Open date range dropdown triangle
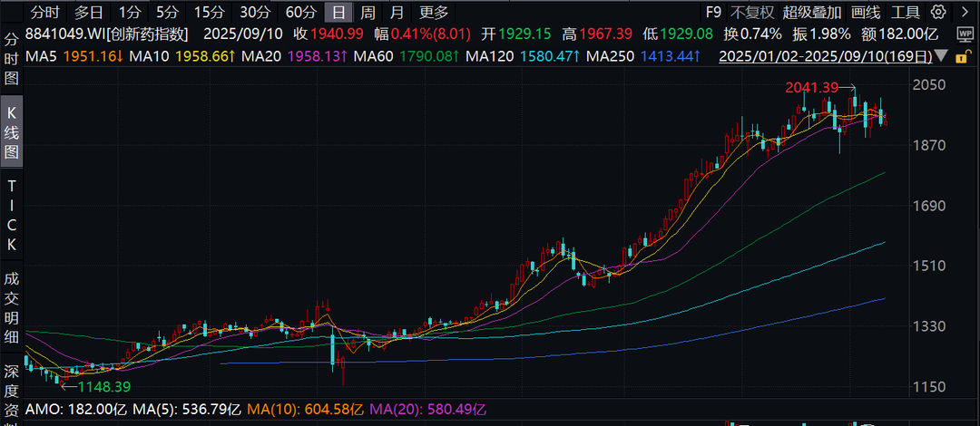The image size is (980, 426). pyautogui.click(x=940, y=56)
